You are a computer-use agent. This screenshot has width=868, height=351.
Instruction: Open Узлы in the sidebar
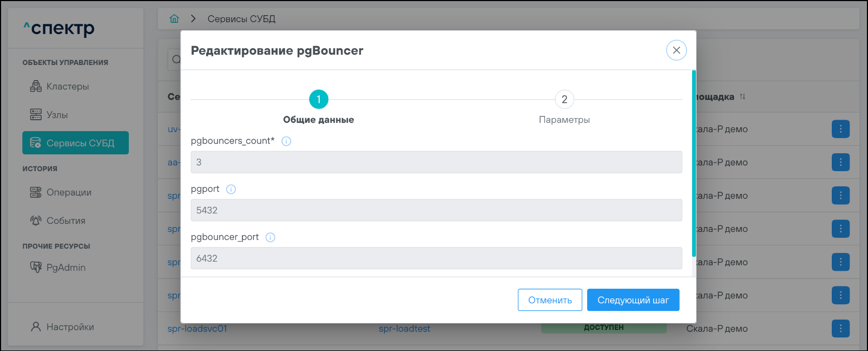tap(57, 115)
